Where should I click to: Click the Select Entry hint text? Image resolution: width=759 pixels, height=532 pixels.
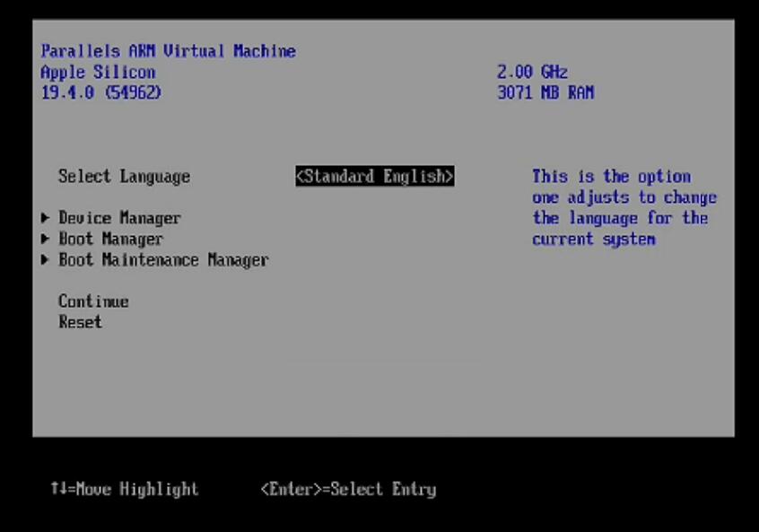383,489
